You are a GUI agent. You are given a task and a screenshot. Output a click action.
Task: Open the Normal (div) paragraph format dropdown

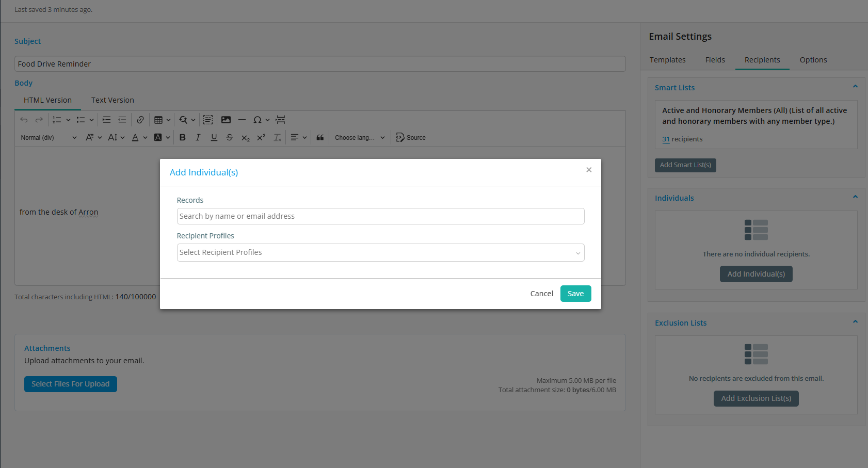(49, 138)
